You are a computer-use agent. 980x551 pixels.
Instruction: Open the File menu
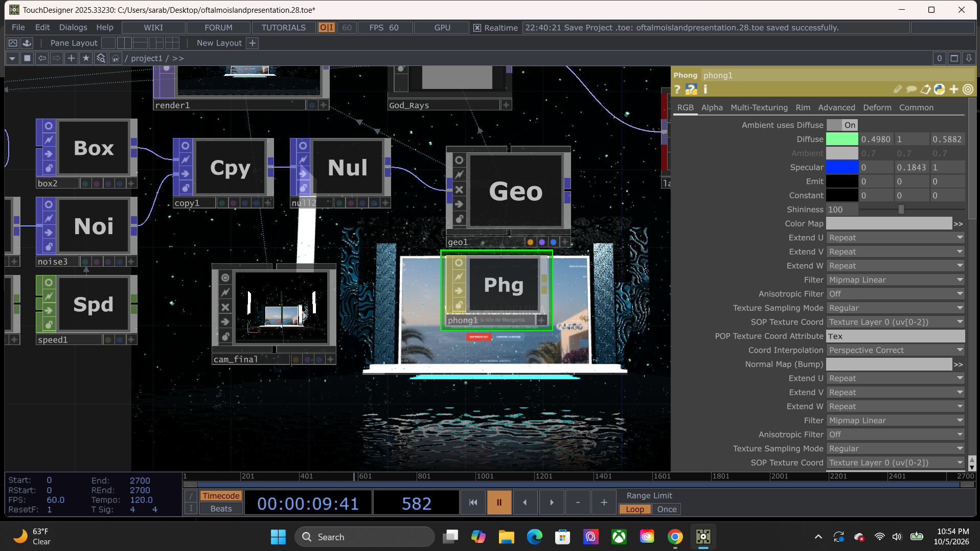point(18,28)
